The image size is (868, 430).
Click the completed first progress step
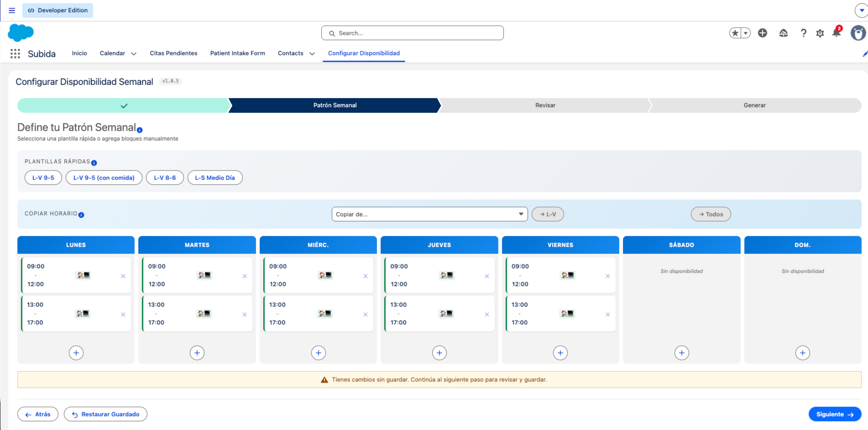click(x=124, y=105)
